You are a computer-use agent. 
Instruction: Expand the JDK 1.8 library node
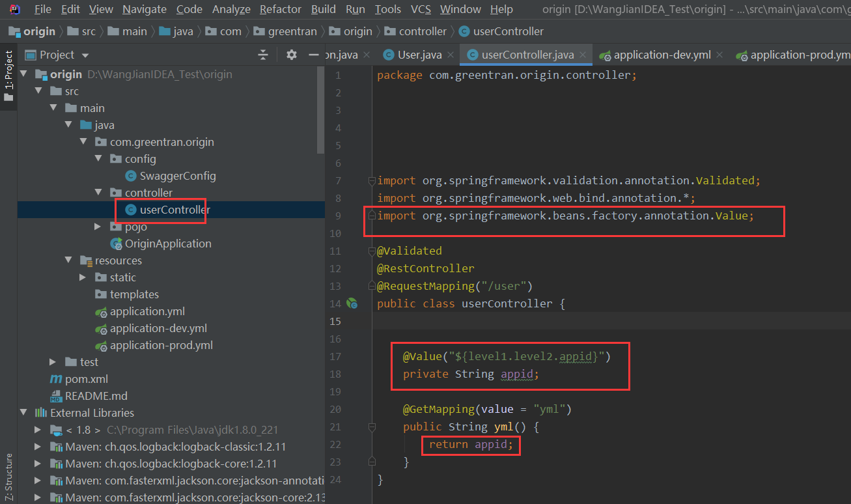pyautogui.click(x=38, y=429)
